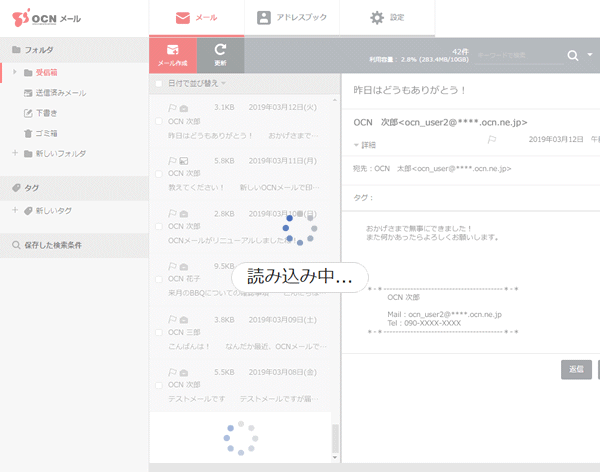Screen dimensions: 600x472
Task: Click the 更新 refresh button
Action: 220,55
